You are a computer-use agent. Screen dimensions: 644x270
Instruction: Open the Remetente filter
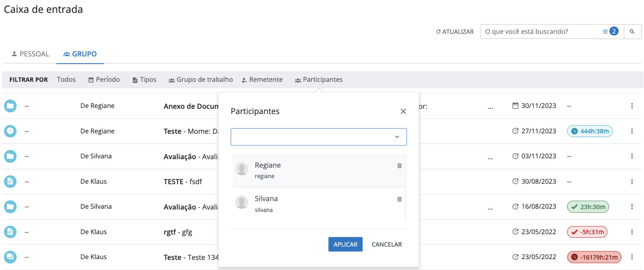pos(262,80)
